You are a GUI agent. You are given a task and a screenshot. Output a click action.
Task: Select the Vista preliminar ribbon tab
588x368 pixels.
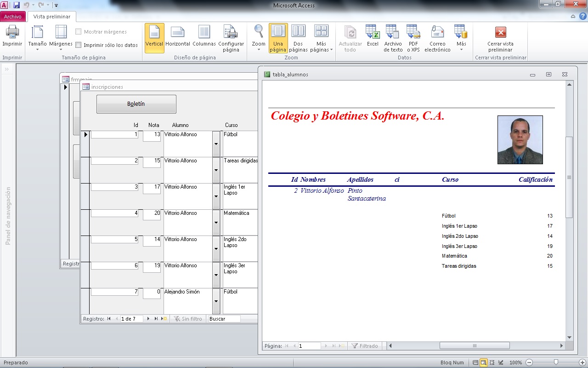(x=52, y=17)
